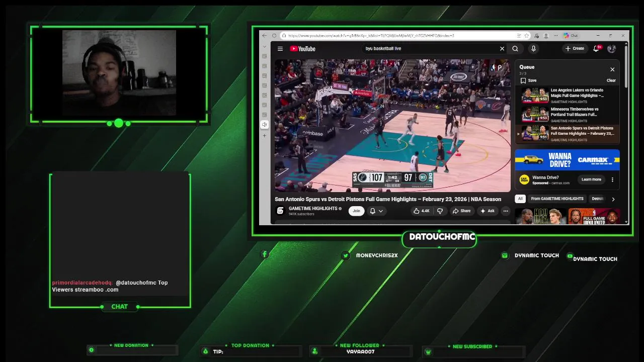The width and height of the screenshot is (644, 362).
Task: Open the YouTube hamburger guide menu
Action: (x=280, y=49)
